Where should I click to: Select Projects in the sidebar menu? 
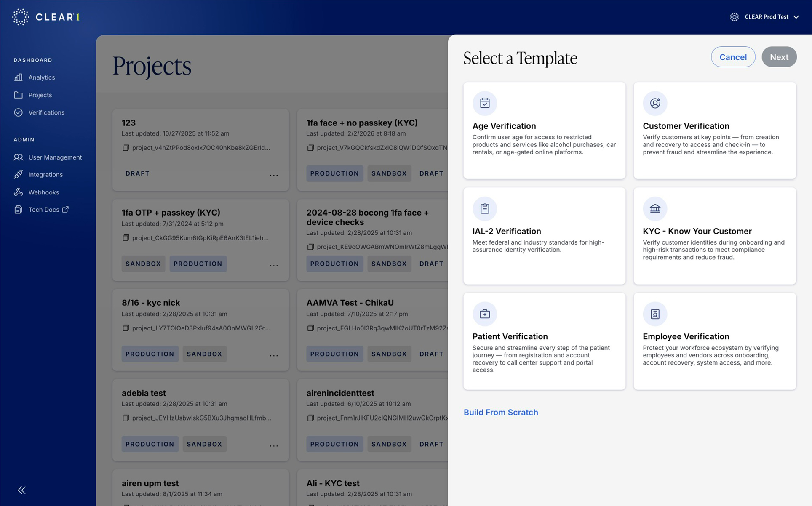coord(40,95)
